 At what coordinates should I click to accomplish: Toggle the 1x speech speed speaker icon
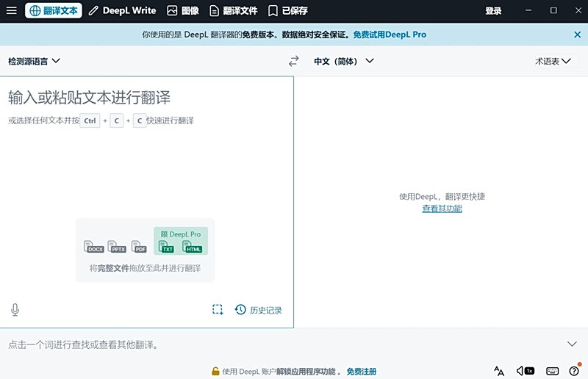pos(526,371)
